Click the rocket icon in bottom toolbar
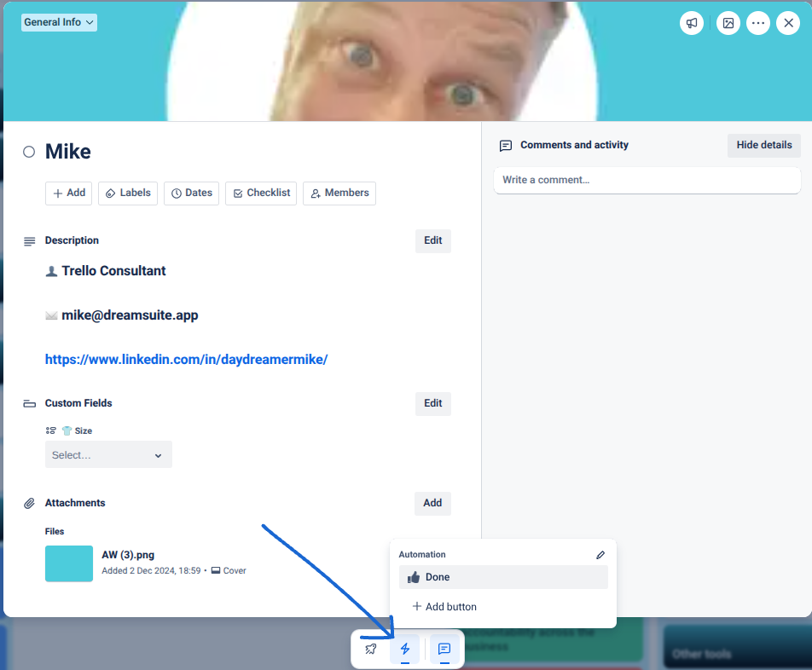 (x=370, y=649)
